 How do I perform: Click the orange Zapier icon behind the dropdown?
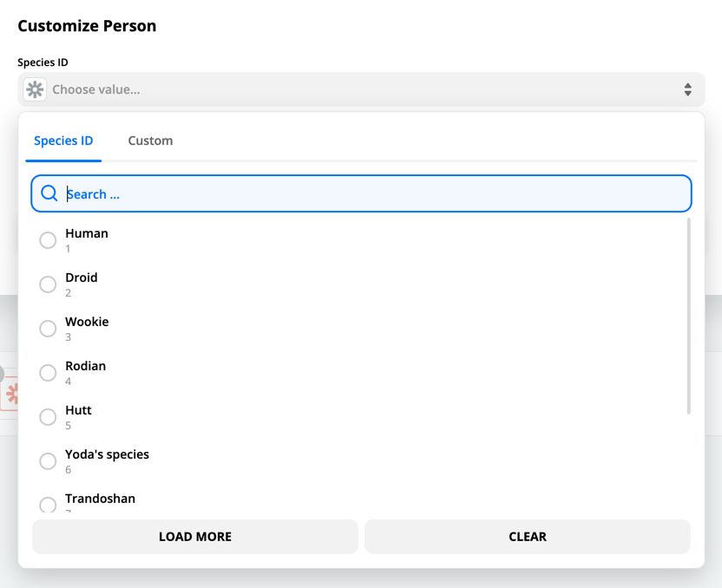(11, 394)
